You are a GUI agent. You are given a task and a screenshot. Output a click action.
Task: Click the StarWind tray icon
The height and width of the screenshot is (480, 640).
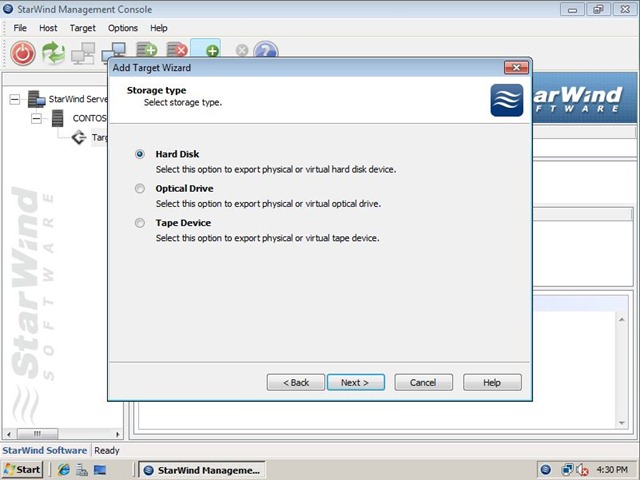tap(546, 470)
